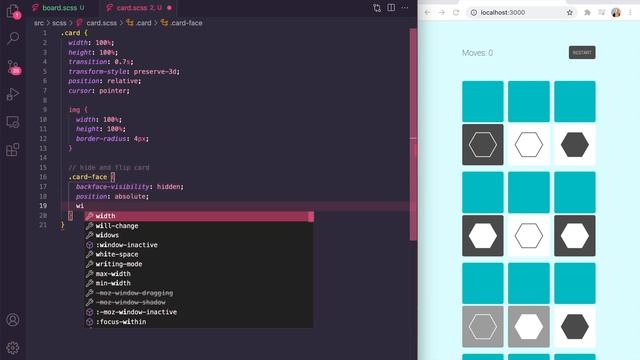
Task: Select 'max-width' autocomplete suggestion
Action: [199, 273]
